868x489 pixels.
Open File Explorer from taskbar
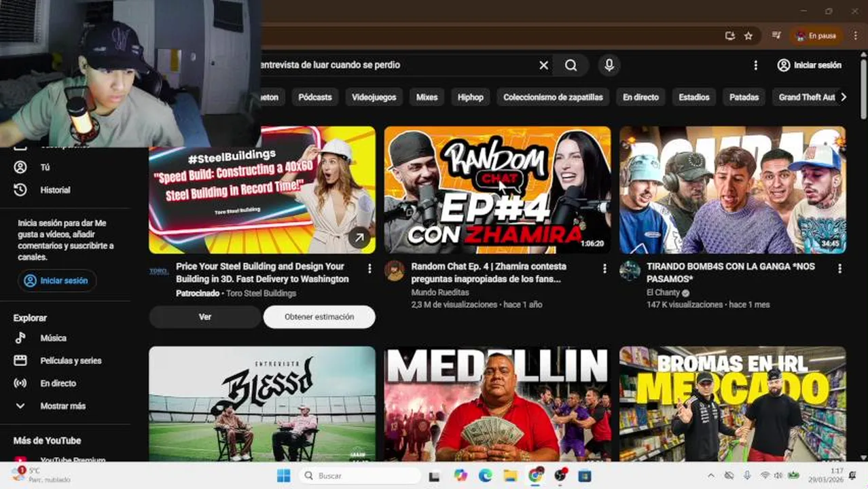coord(510,476)
